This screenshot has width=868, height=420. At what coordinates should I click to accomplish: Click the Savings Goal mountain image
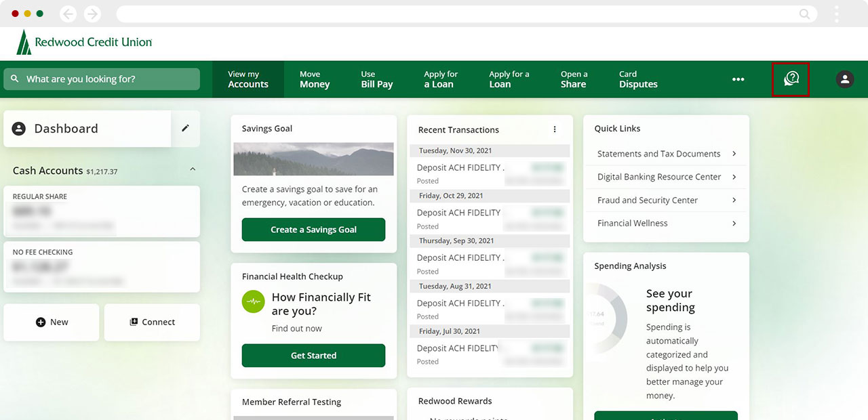[x=313, y=159]
